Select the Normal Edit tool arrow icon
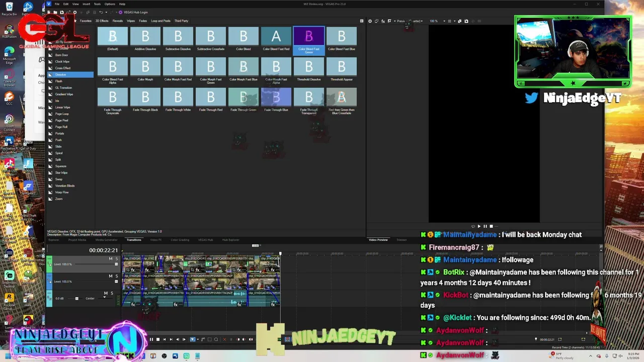 pyautogui.click(x=192, y=339)
